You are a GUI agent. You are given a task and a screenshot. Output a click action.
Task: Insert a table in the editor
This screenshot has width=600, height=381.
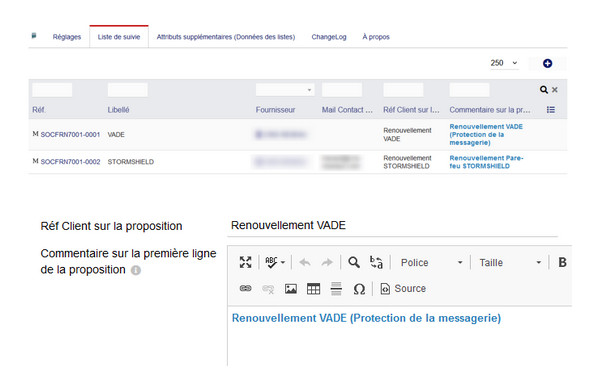click(313, 288)
